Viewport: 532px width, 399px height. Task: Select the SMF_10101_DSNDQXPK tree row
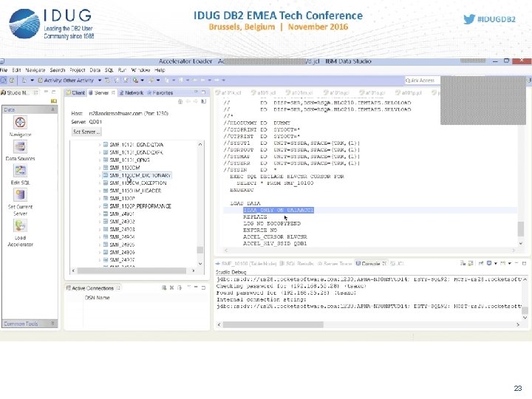[137, 152]
